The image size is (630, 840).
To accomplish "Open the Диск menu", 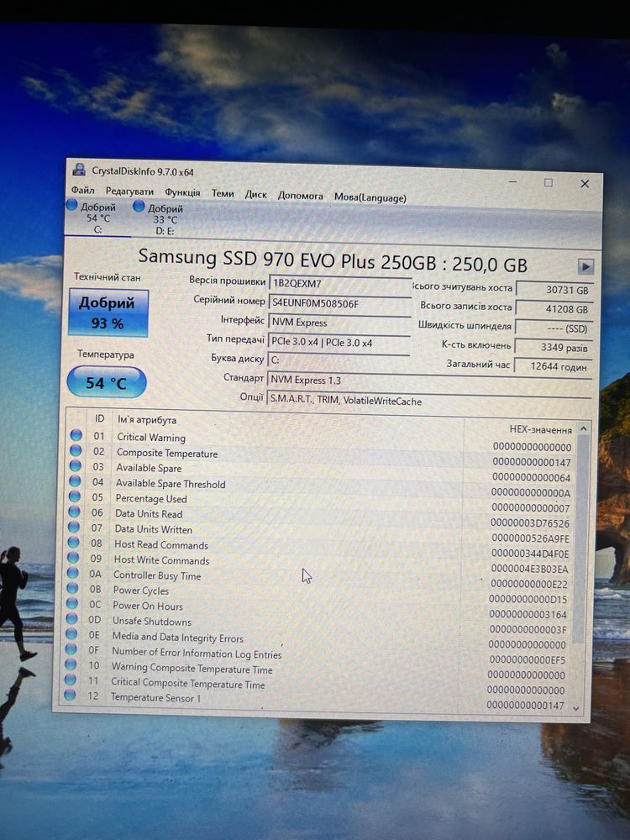I will click(x=255, y=195).
